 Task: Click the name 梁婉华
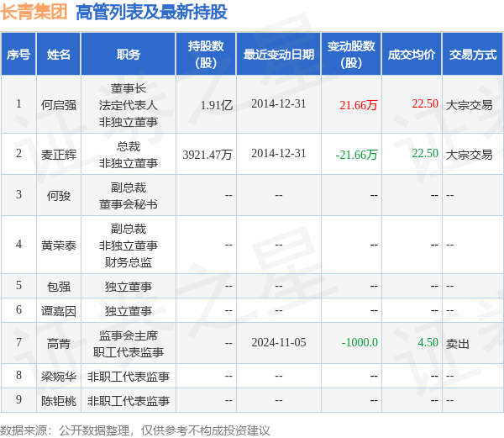pos(59,377)
